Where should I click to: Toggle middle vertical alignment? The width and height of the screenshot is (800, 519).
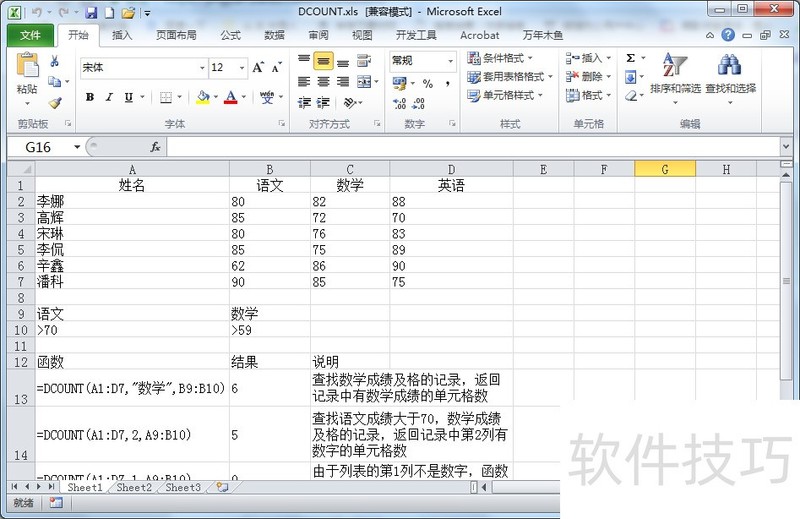[323, 61]
